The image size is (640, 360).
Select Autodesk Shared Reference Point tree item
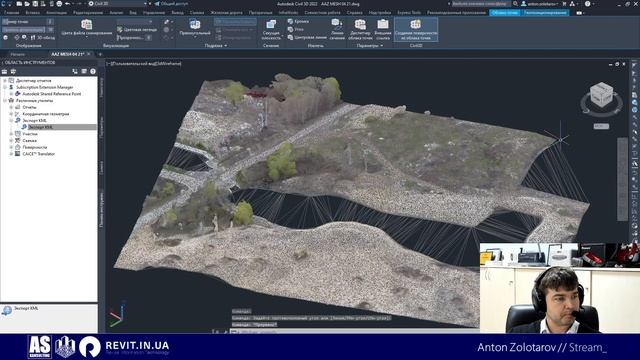pos(51,94)
